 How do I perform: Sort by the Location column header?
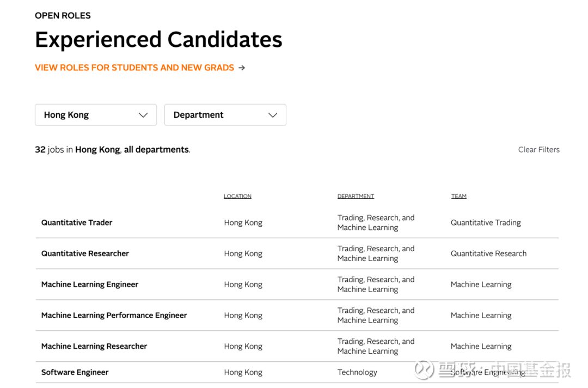(238, 196)
